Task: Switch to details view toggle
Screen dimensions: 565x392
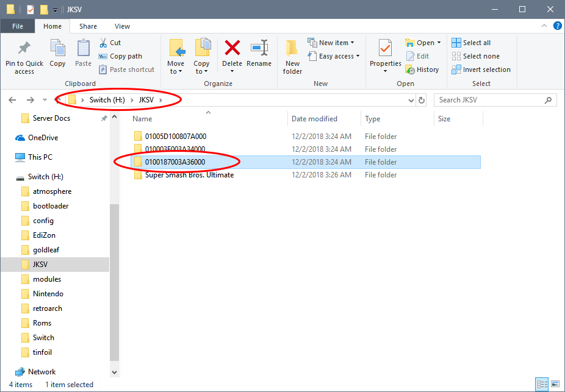Action: click(542, 384)
